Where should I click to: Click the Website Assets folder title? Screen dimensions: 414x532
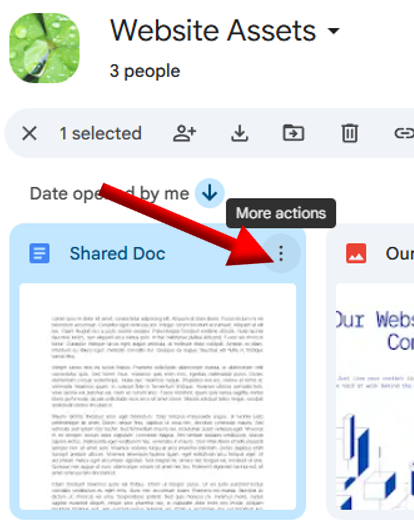[x=213, y=31]
